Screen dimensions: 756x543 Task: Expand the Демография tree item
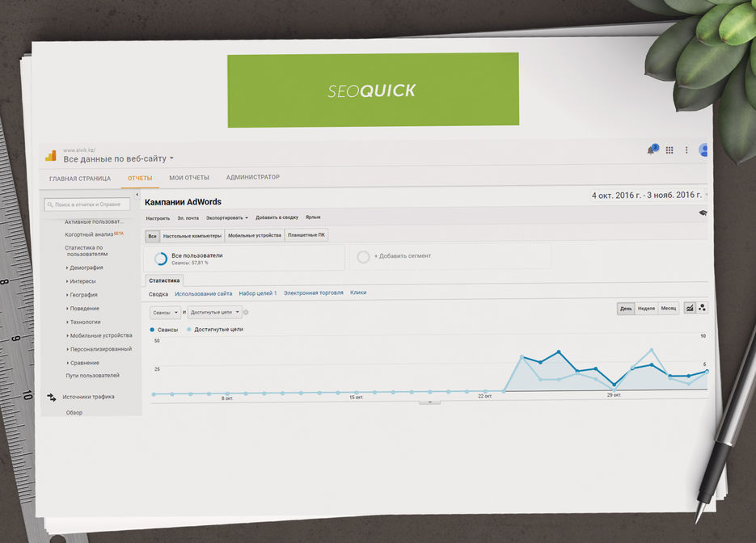pyautogui.click(x=85, y=267)
